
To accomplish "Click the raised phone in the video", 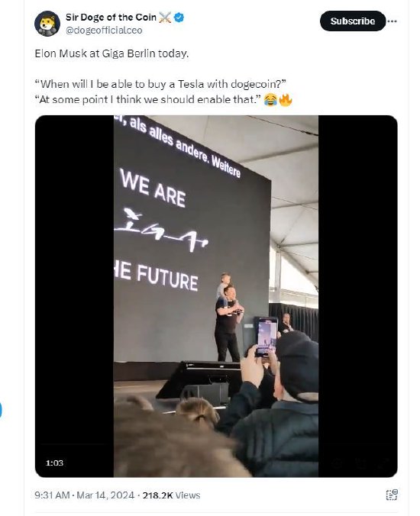I will [x=267, y=337].
